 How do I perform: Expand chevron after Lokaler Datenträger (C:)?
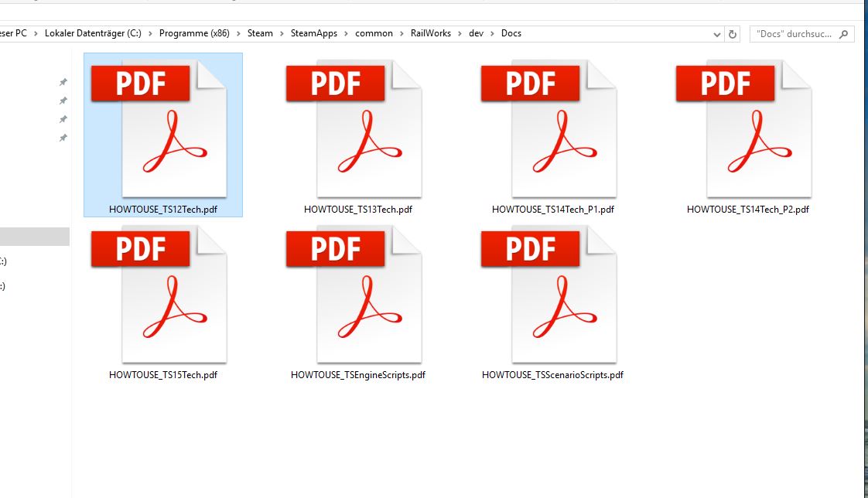point(150,33)
